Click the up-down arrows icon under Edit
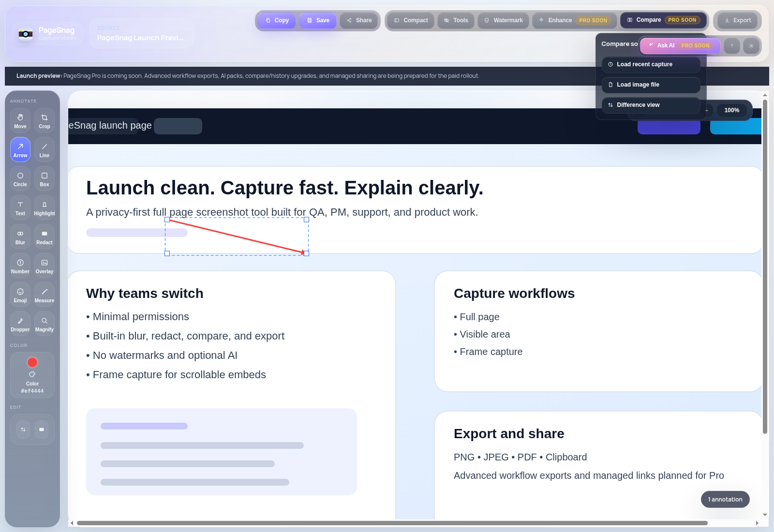Viewport: 774px width, 532px height. (23, 429)
